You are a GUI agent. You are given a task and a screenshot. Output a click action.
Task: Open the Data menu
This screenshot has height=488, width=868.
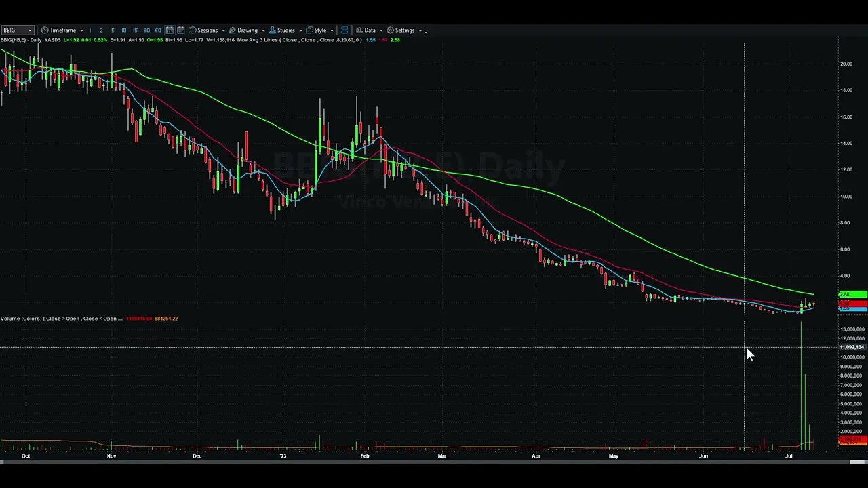tap(366, 30)
